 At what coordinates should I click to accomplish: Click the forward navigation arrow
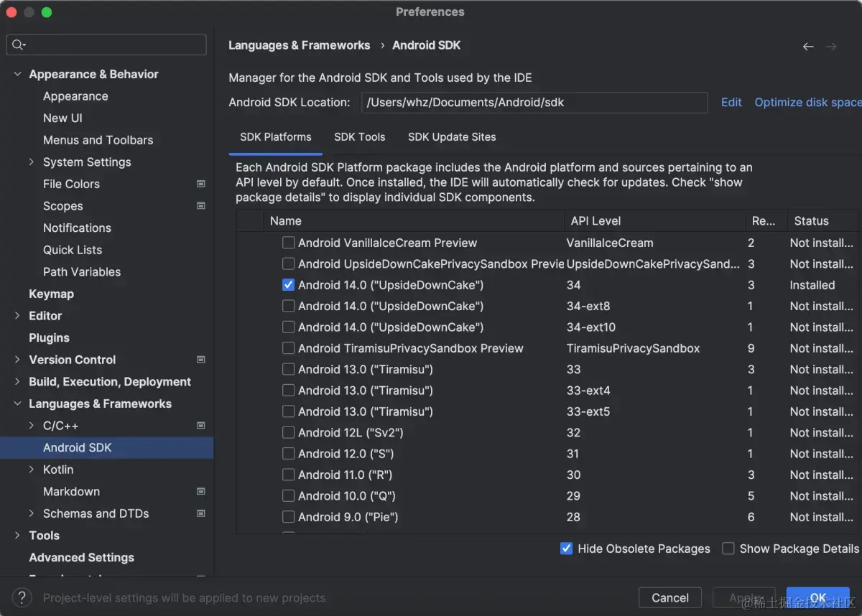coord(831,46)
